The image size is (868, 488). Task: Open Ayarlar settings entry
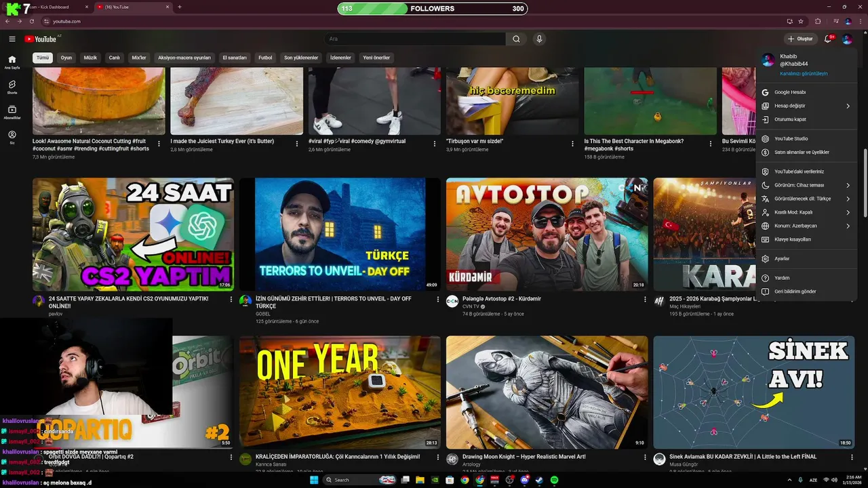[x=806, y=258]
